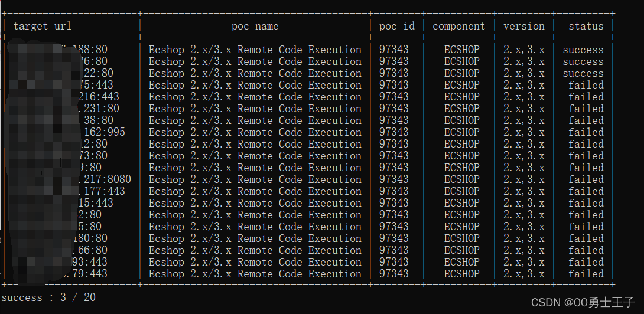Click the poc-id column header
The width and height of the screenshot is (644, 314).
click(397, 27)
